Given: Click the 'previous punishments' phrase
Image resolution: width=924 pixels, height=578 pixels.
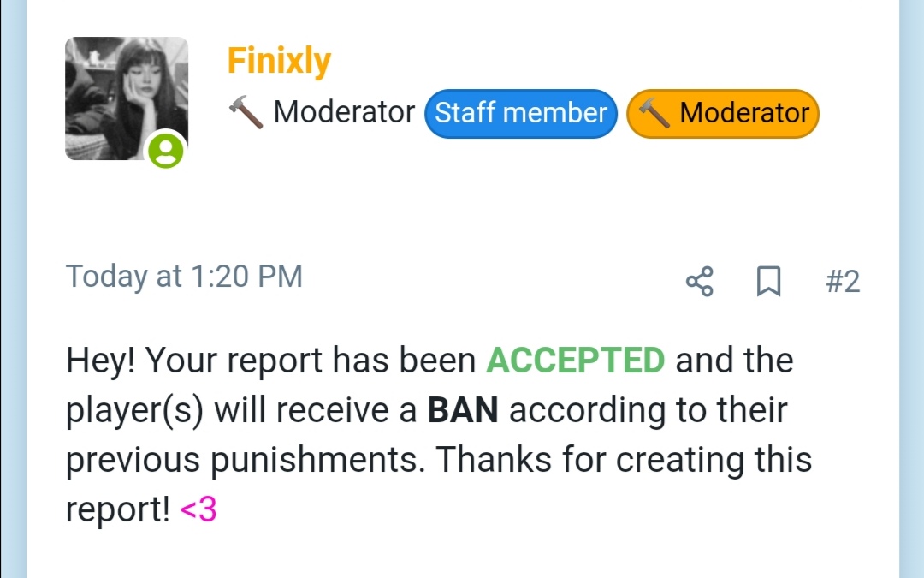Looking at the screenshot, I should click(x=245, y=461).
